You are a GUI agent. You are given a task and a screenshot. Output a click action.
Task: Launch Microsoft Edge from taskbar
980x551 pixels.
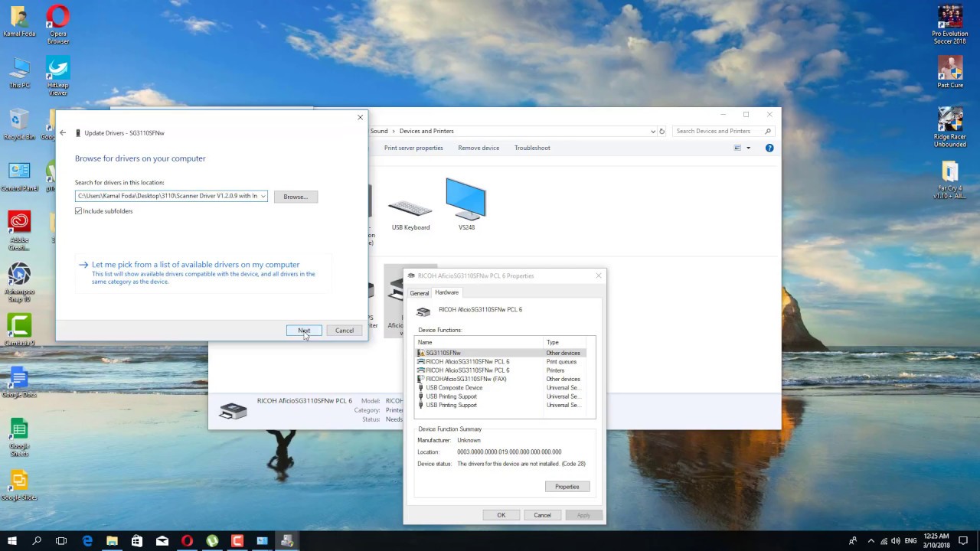(87, 541)
